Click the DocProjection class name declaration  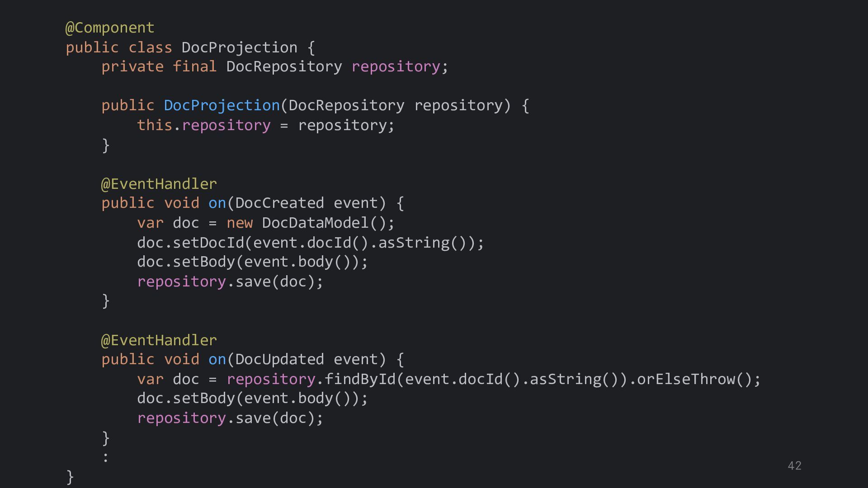(239, 47)
